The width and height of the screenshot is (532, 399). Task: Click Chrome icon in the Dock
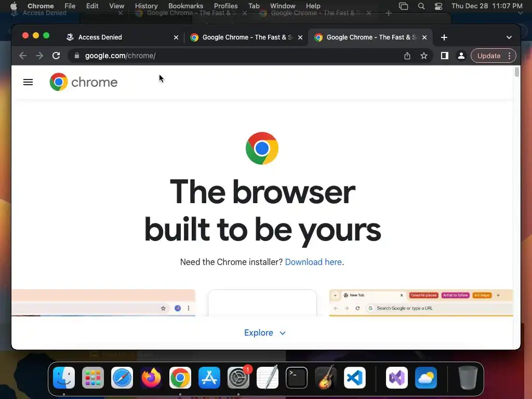click(180, 378)
